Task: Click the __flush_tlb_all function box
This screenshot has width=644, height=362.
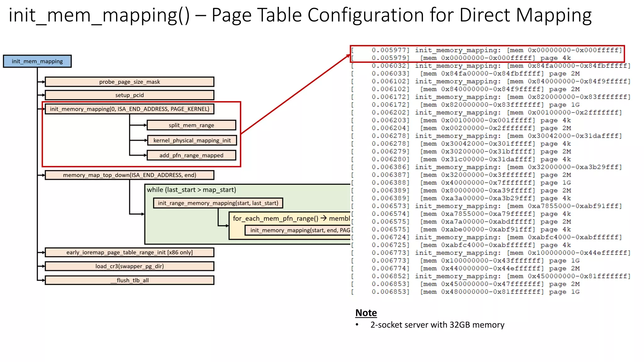Action: point(129,280)
